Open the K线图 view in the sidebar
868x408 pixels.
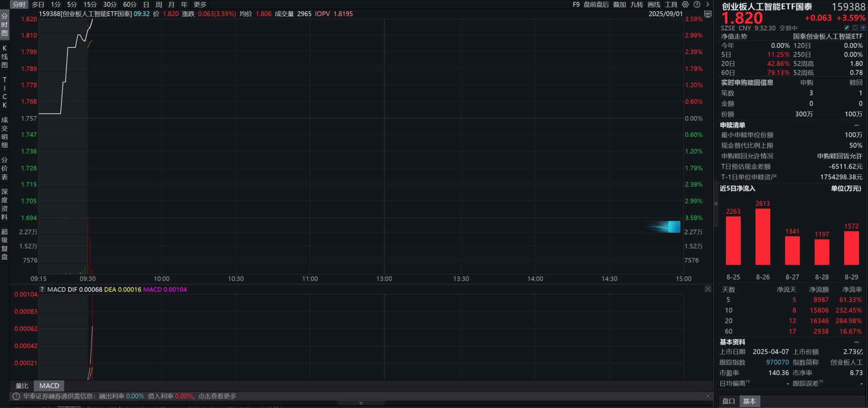click(x=5, y=56)
